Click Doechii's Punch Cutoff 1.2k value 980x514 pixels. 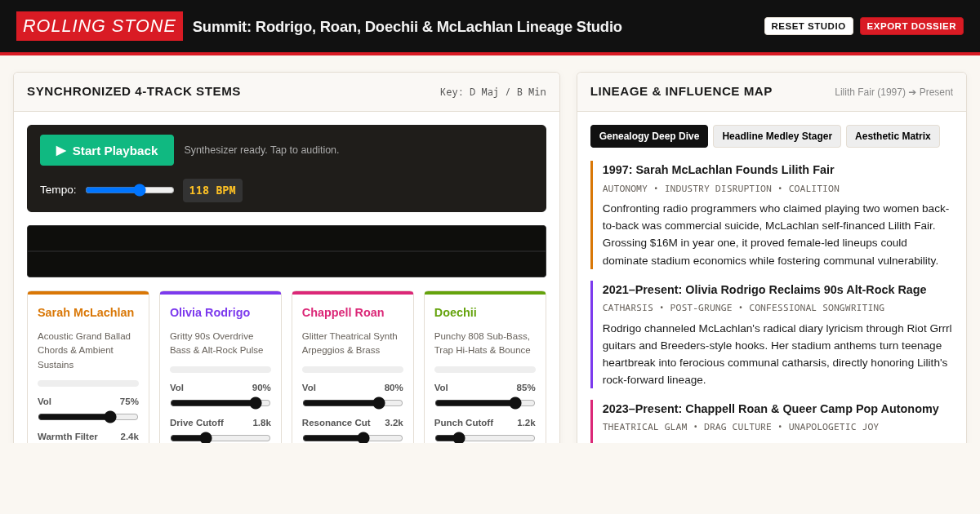[x=526, y=423]
